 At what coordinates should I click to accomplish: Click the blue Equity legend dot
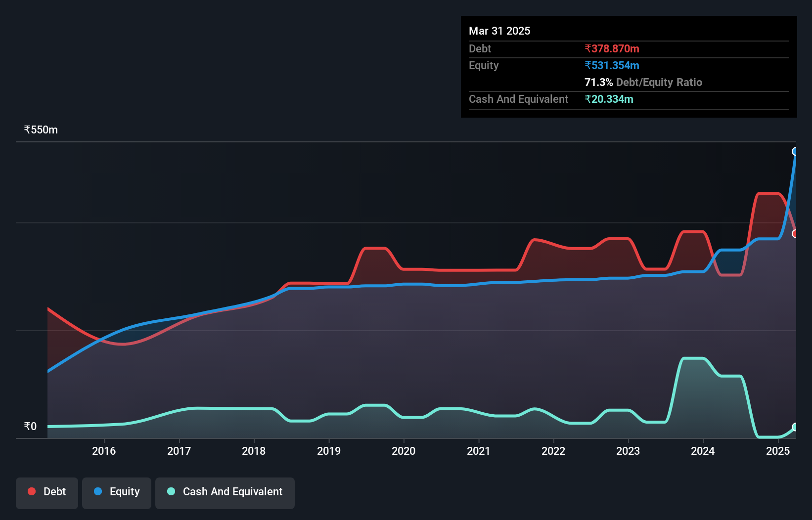98,491
